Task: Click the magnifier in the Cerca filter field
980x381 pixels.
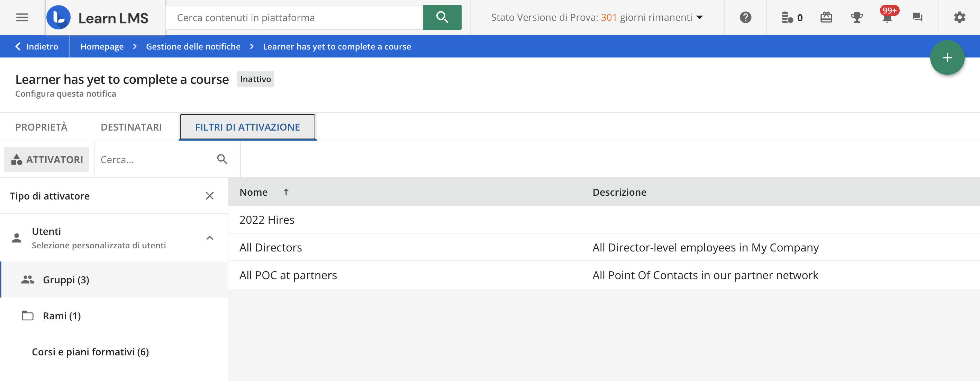Action: pyautogui.click(x=222, y=159)
